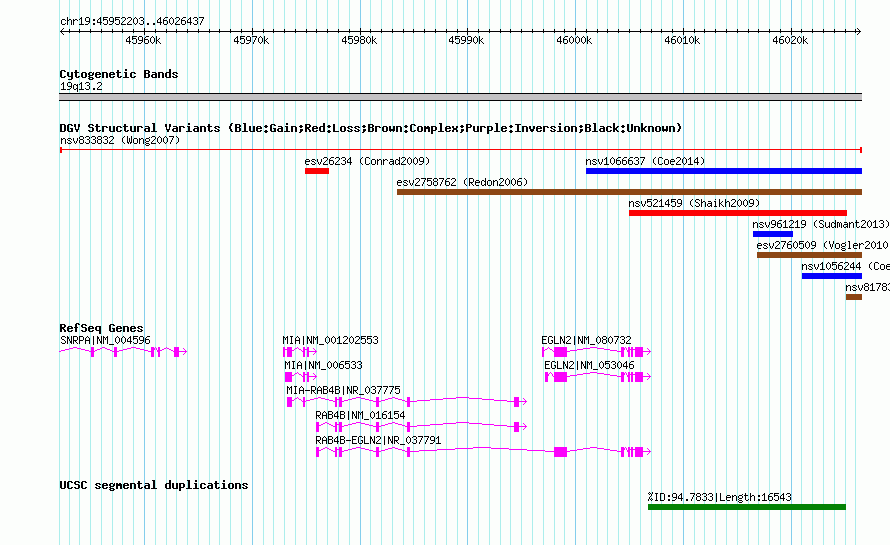
Task: Select the MIA NM_006533 gene glyph
Action: click(x=301, y=377)
